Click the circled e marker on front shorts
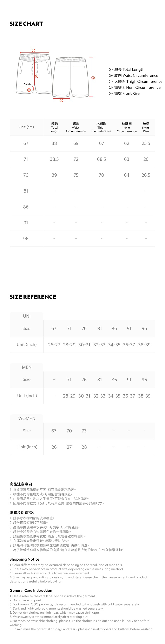Screen dimensions: 165x644 point(37,76)
